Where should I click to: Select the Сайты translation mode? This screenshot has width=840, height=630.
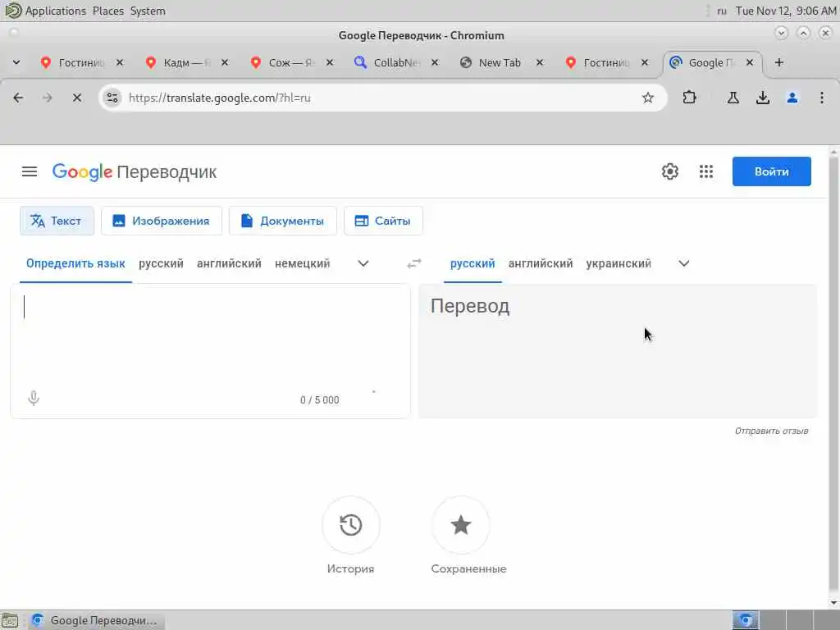pyautogui.click(x=383, y=221)
